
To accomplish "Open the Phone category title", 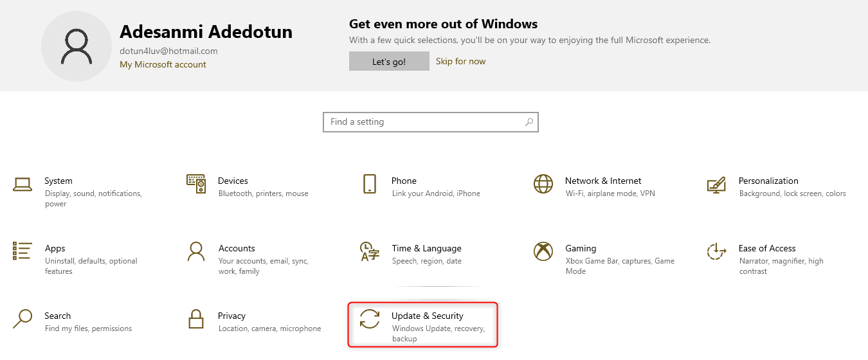I will pos(404,181).
